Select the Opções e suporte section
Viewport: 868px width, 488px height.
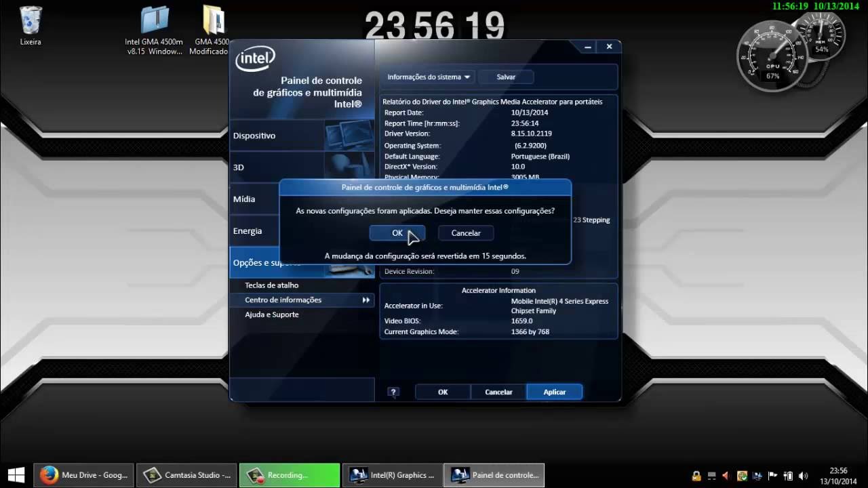[x=302, y=263]
